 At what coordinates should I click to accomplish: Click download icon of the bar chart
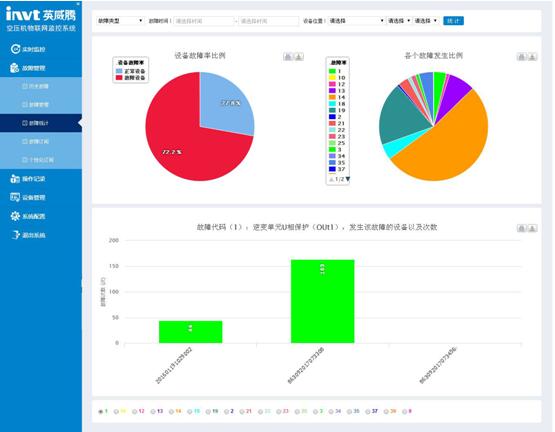pos(532,228)
